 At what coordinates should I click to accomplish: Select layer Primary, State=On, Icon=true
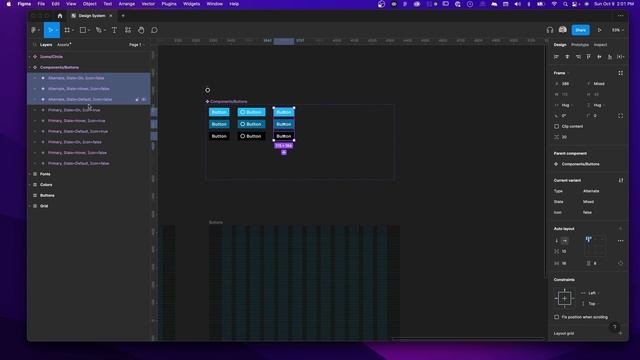click(74, 110)
